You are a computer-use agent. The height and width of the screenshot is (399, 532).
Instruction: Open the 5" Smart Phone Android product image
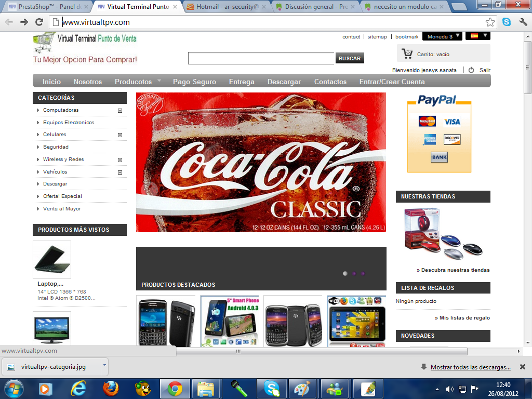(230, 321)
